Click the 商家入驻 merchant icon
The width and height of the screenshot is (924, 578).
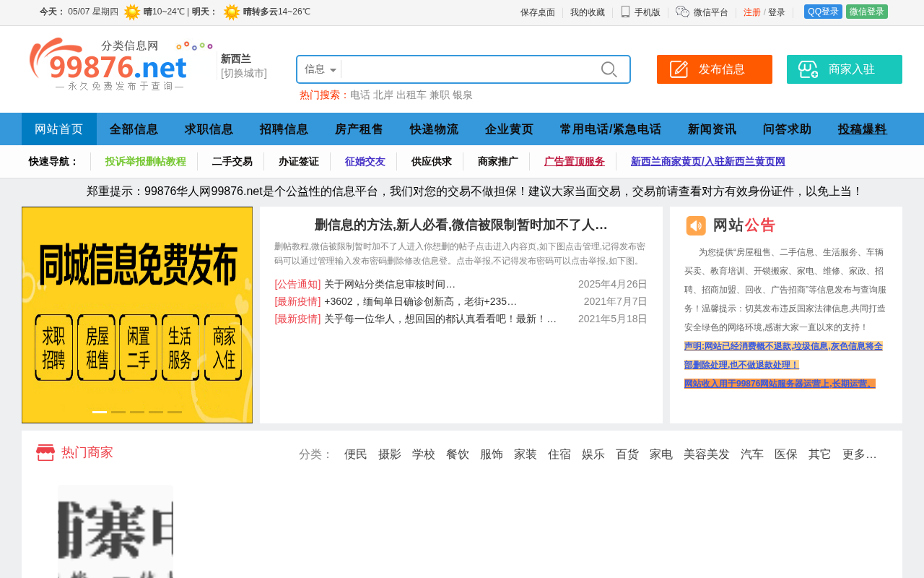click(x=808, y=69)
